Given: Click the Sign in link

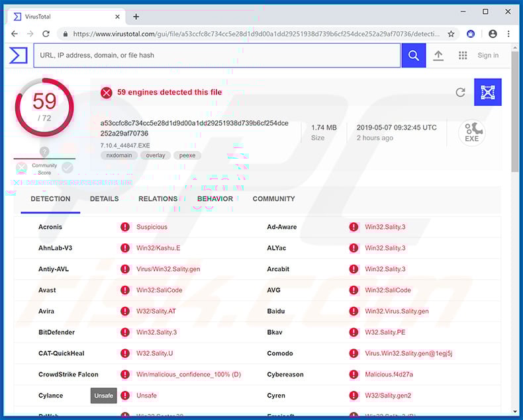Looking at the screenshot, I should [488, 56].
